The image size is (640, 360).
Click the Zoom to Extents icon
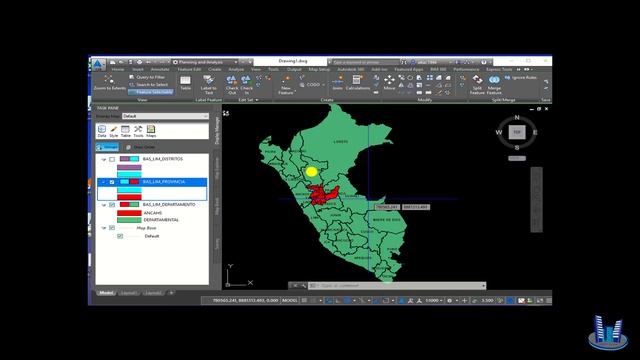[x=109, y=78]
